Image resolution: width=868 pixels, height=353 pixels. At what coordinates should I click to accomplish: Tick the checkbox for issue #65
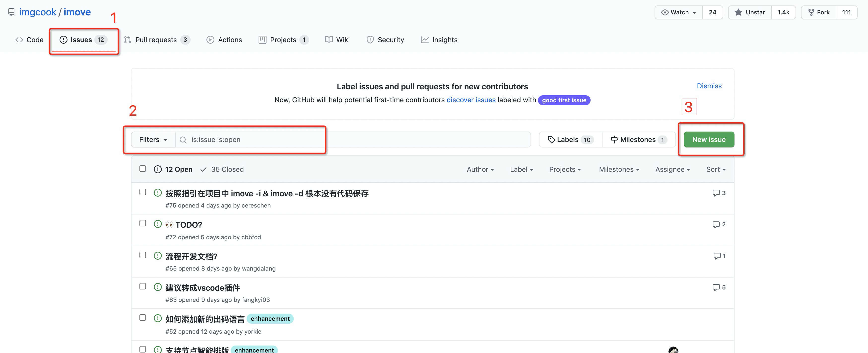(x=142, y=255)
